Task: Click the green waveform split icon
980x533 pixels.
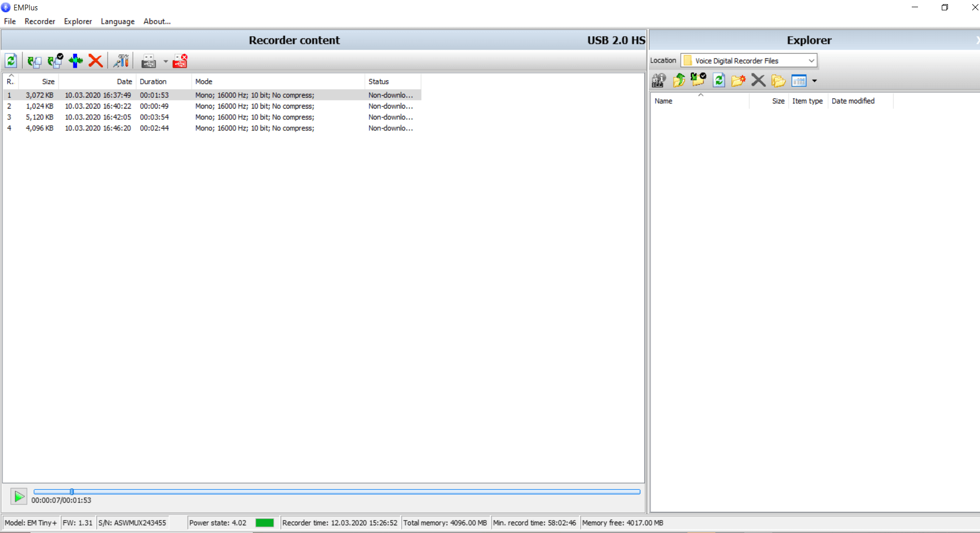Action: point(75,61)
